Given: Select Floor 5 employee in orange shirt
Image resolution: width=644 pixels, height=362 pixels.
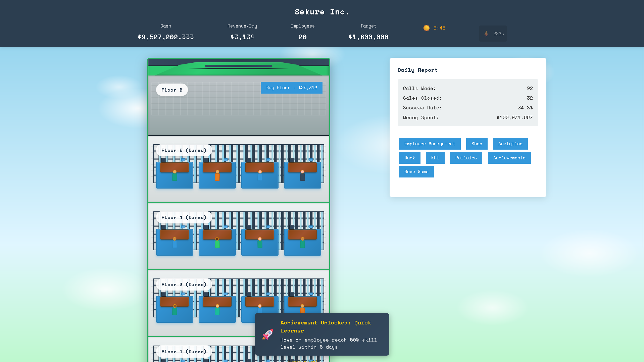Looking at the screenshot, I should [217, 175].
